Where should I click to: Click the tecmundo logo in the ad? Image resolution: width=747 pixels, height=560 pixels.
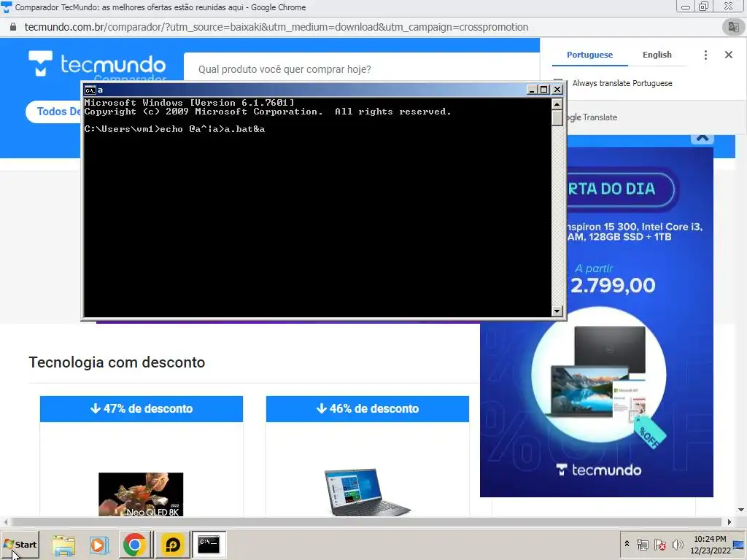[x=599, y=470]
